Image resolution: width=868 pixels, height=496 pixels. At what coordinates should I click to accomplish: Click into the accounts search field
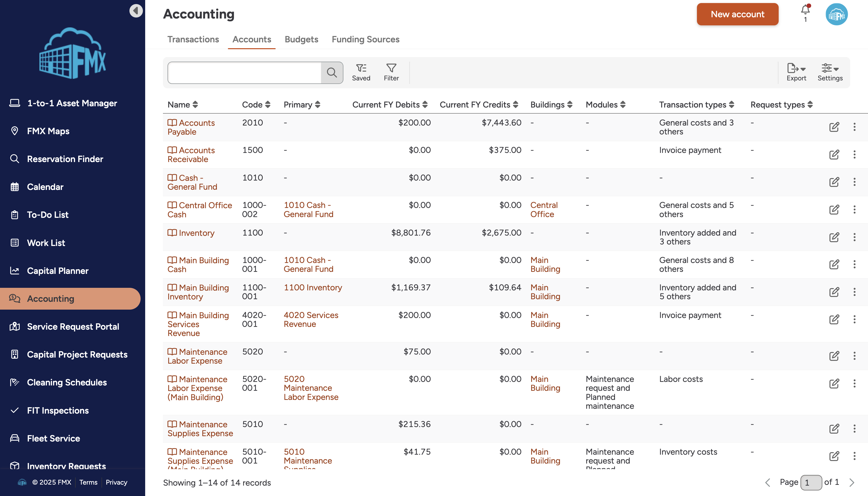pos(244,73)
